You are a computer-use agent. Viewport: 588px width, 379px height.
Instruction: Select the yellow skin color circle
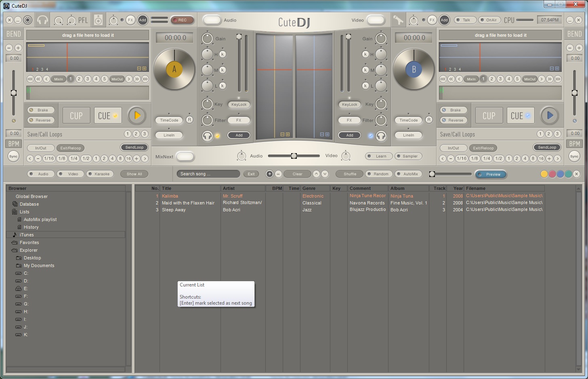(544, 174)
